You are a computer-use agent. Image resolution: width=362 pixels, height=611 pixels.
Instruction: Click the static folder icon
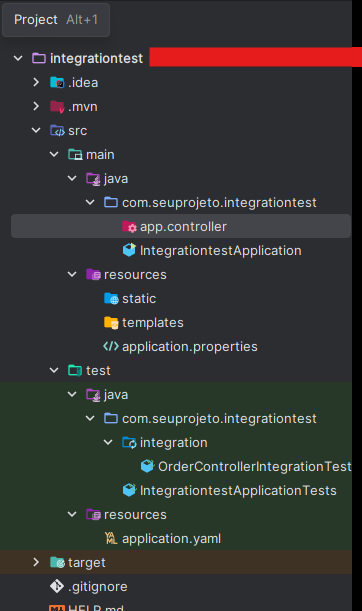111,299
